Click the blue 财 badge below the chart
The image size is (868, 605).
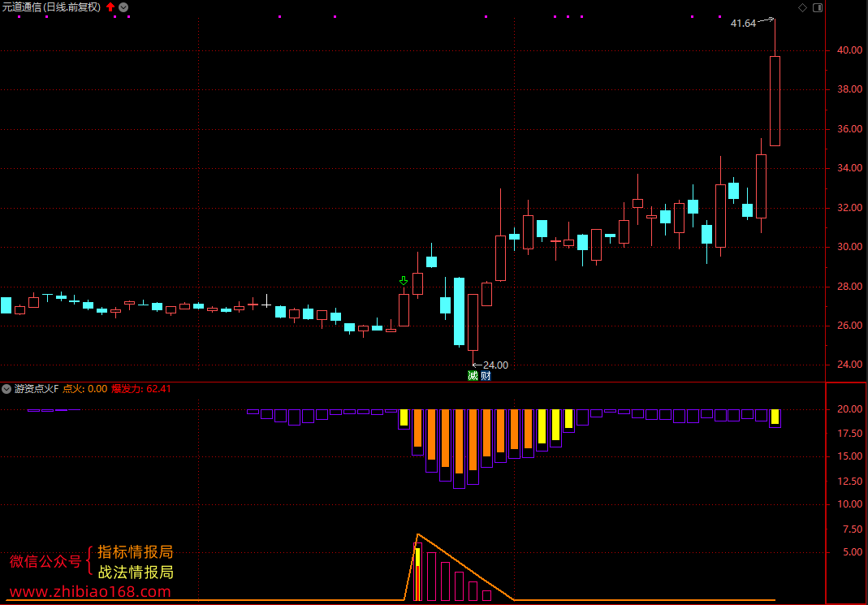pos(486,376)
